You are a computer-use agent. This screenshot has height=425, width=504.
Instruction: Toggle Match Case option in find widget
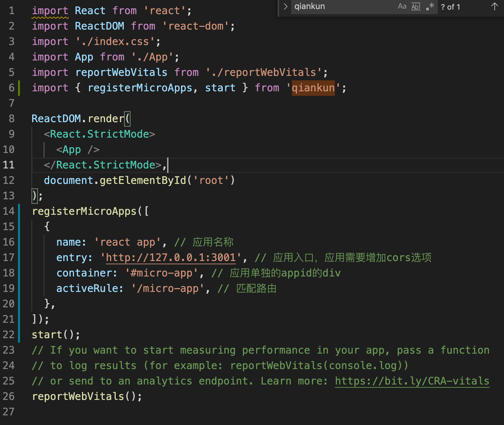point(402,6)
